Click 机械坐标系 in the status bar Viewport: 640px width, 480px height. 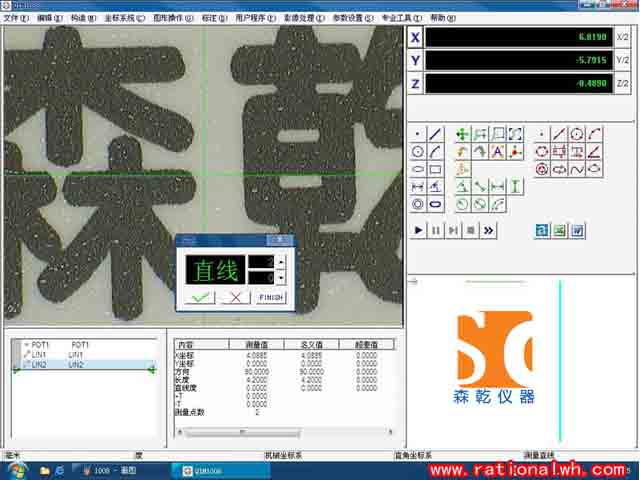[x=283, y=455]
